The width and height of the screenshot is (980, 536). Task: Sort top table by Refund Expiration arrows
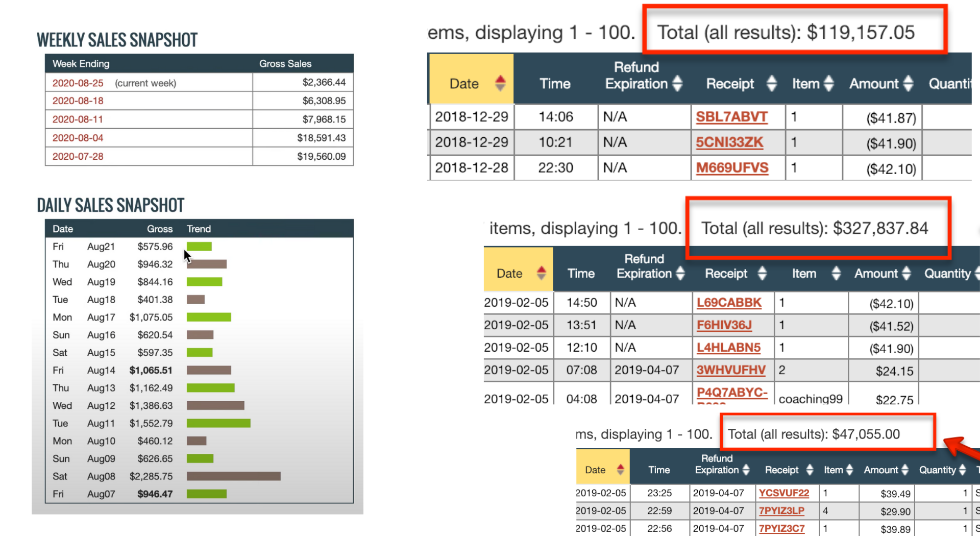(677, 83)
